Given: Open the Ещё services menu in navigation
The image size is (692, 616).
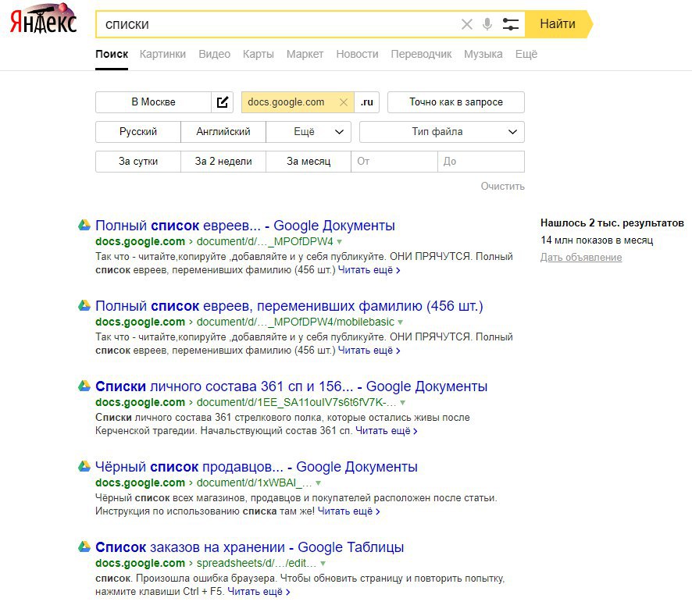Looking at the screenshot, I should [526, 55].
